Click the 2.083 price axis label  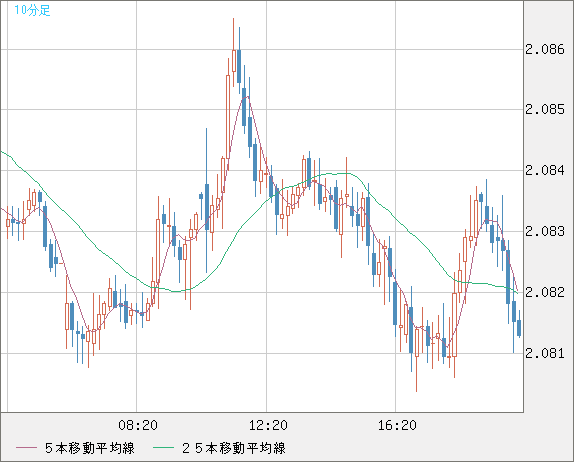545,231
